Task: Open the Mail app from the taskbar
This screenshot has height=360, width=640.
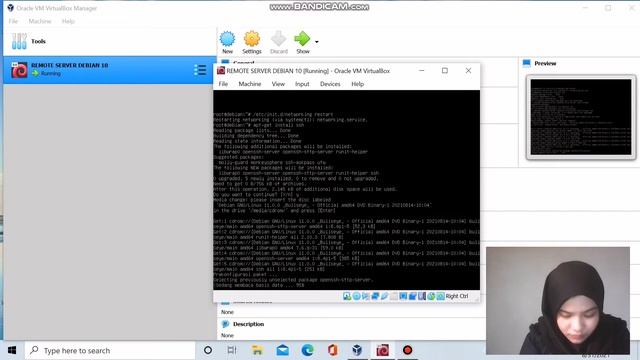Action: [x=282, y=350]
